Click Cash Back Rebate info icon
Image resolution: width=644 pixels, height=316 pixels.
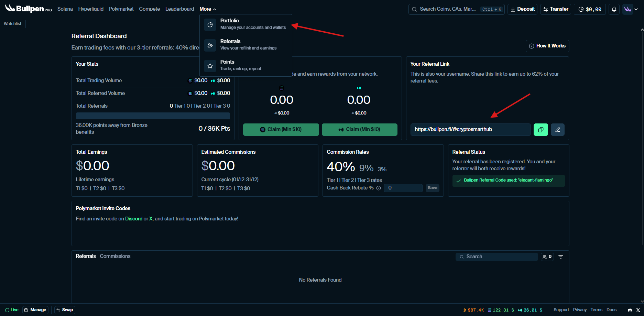click(x=379, y=188)
